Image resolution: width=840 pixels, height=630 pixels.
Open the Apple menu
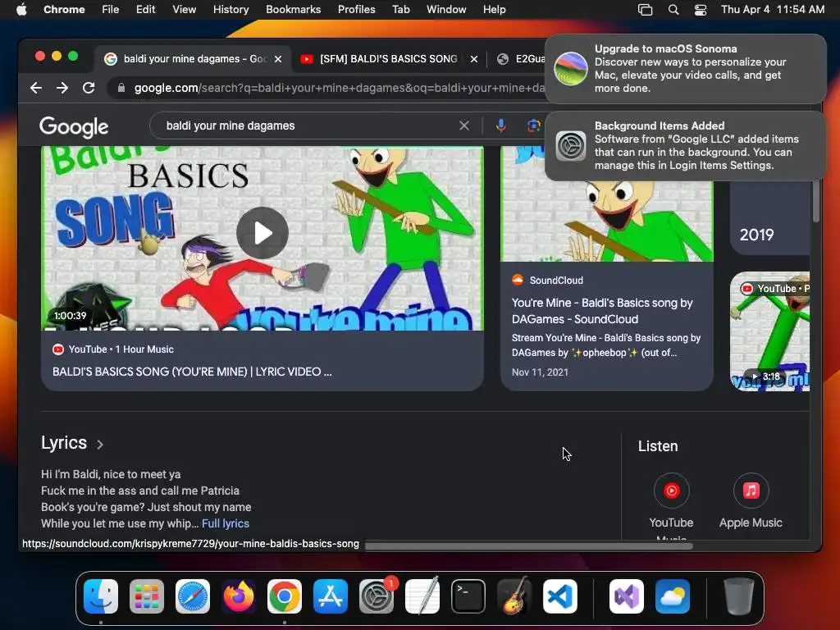tap(21, 10)
